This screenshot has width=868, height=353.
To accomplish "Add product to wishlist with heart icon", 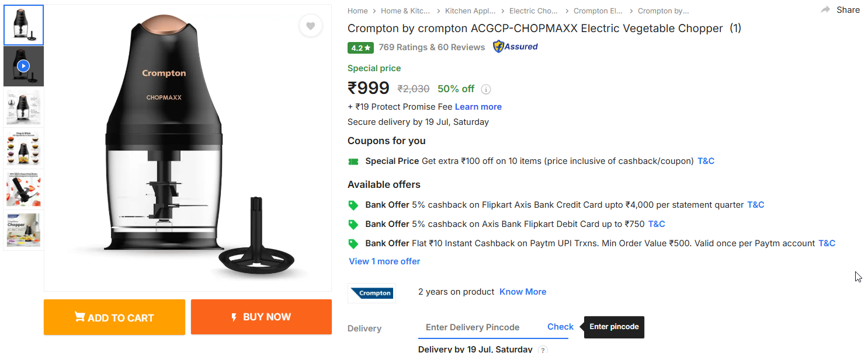I will [x=310, y=26].
